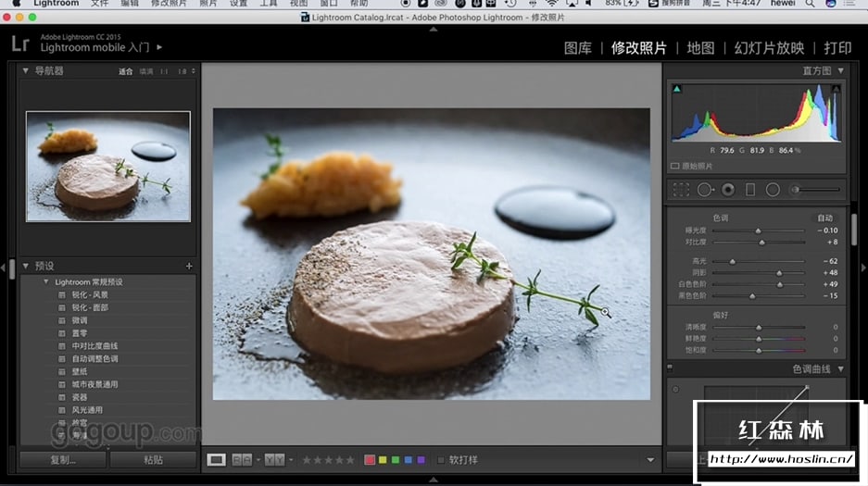This screenshot has width=868, height=486.
Task: Open navigator zoom ratio dropdown arrows
Action: click(x=194, y=71)
